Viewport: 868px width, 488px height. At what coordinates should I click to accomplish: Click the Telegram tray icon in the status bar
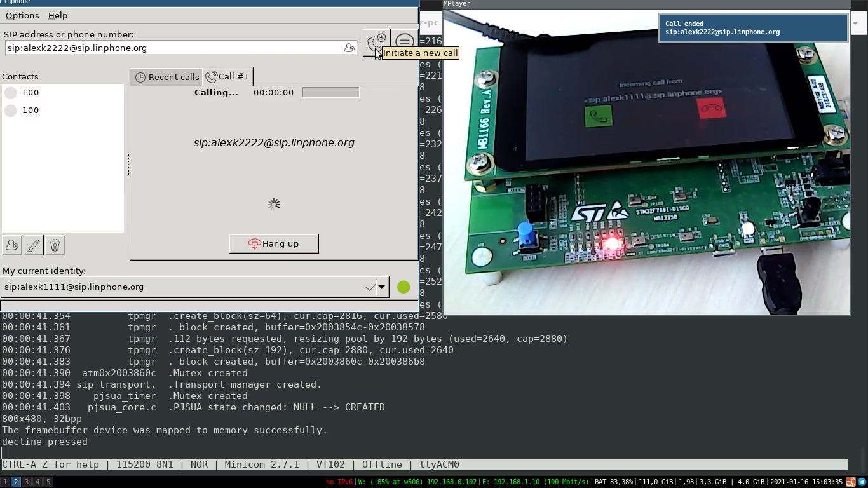(x=862, y=482)
